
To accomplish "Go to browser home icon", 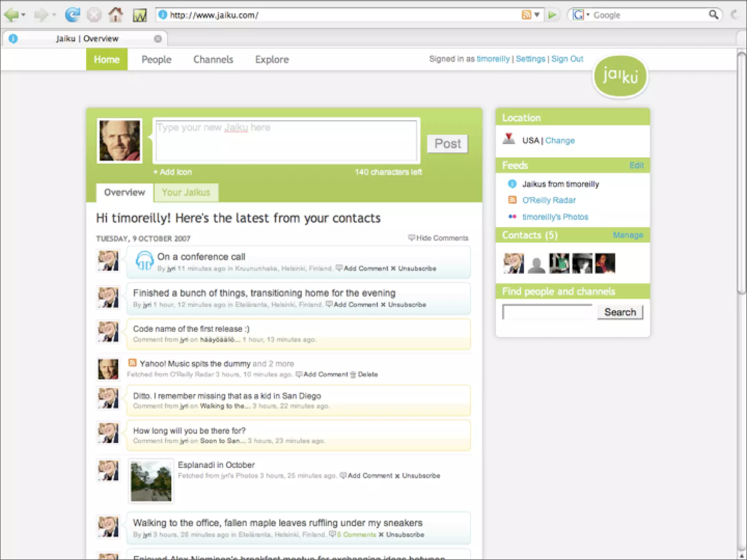I will point(116,15).
